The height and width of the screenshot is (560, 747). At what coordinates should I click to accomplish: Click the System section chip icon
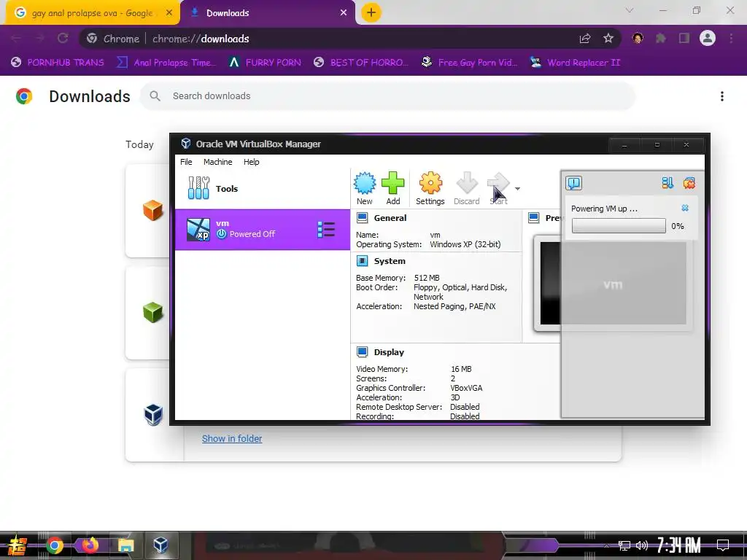point(362,261)
